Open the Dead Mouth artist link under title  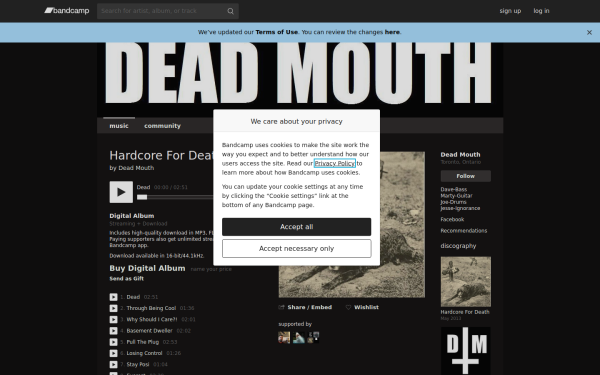[x=136, y=168]
